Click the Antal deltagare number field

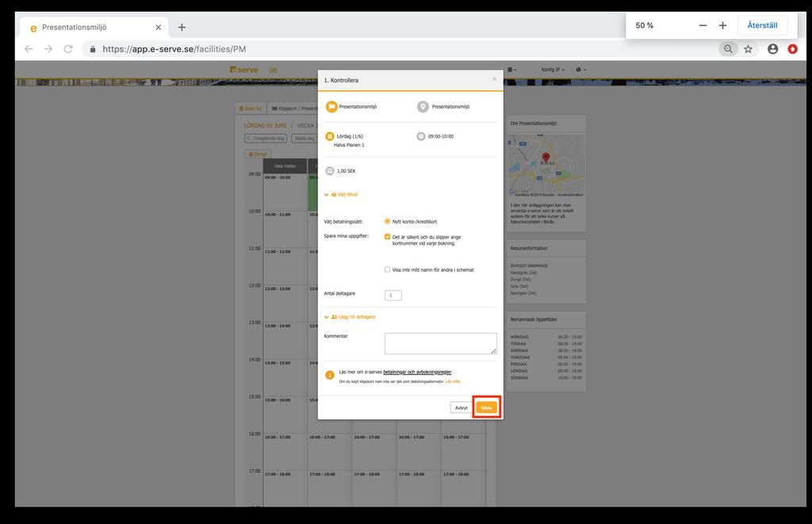[x=393, y=295]
